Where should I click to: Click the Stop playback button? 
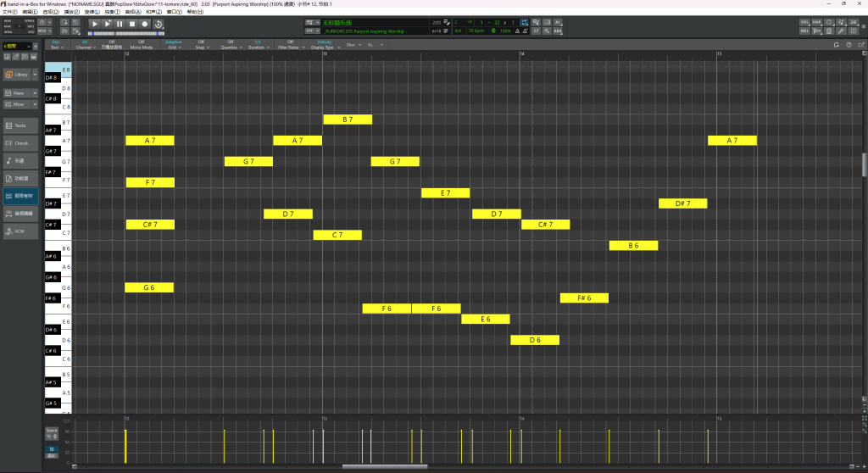tap(132, 24)
